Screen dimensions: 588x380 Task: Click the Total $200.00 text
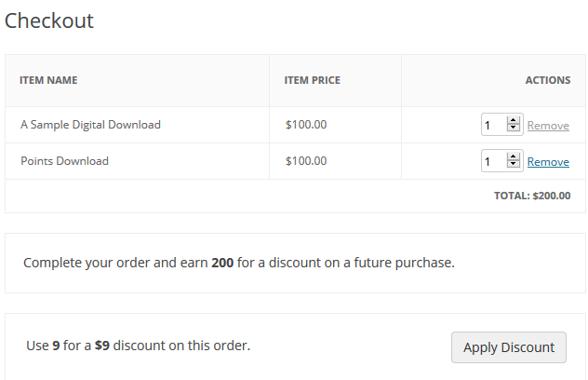(x=532, y=197)
